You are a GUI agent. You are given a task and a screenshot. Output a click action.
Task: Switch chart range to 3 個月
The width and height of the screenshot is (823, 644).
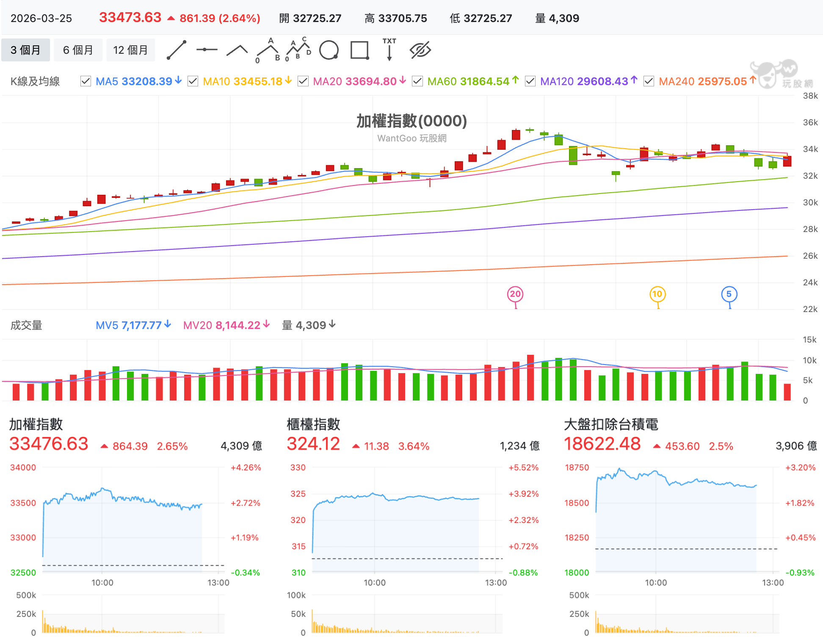click(25, 50)
